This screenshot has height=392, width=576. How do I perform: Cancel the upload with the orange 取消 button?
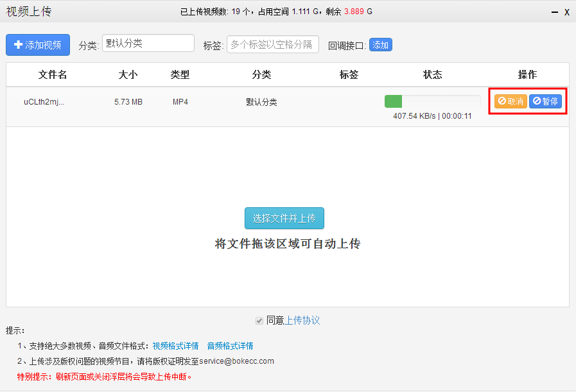coord(511,101)
